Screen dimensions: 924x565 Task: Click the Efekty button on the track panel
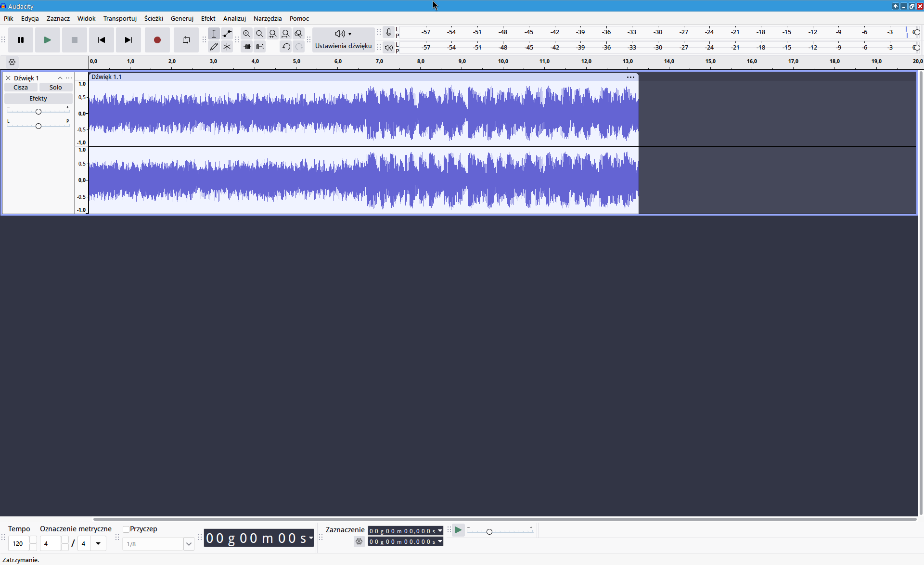38,98
